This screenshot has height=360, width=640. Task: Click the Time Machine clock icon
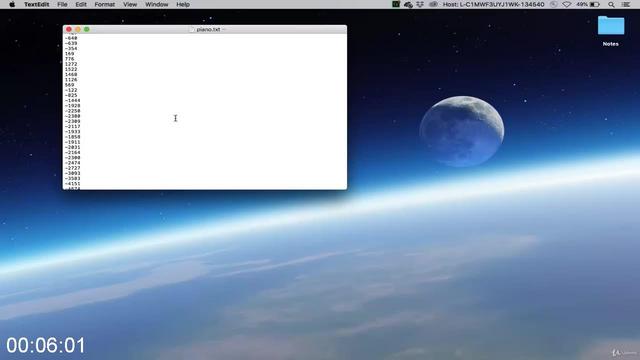553,4
